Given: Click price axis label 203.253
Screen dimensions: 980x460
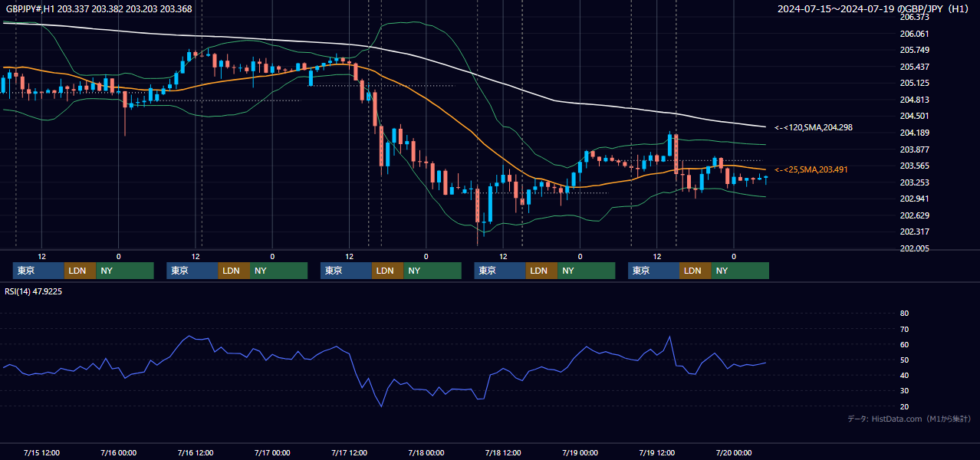Looking at the screenshot, I should tap(914, 182).
